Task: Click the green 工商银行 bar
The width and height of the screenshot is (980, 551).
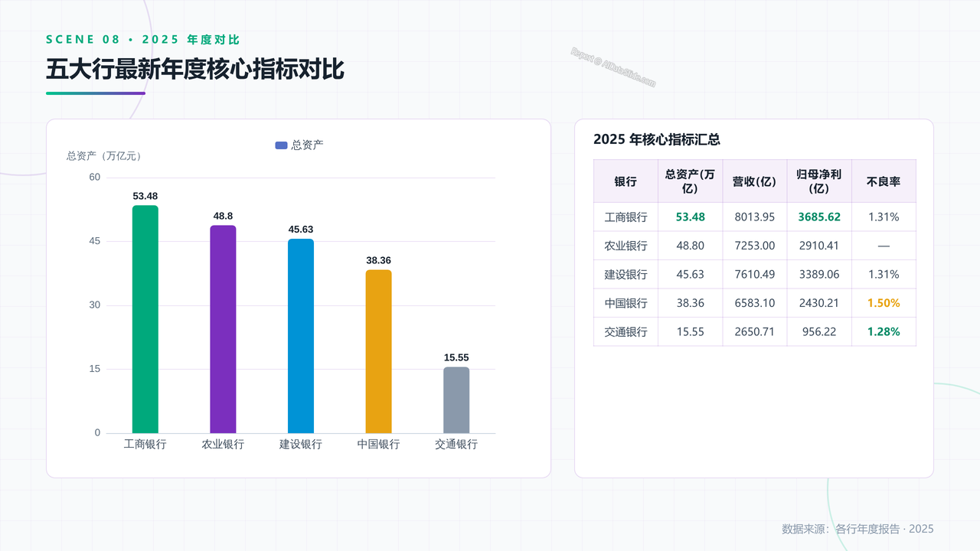Action: 145,319
